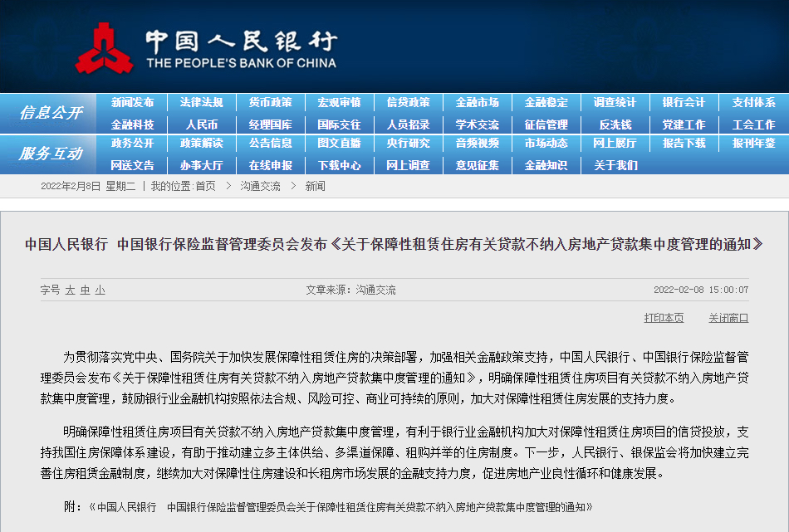This screenshot has width=789, height=532.
Task: Set font size to 中
Action: coord(85,290)
